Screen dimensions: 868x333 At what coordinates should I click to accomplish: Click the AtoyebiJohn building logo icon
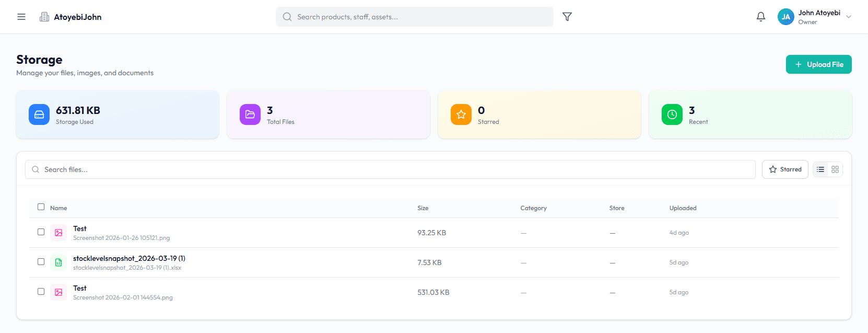pyautogui.click(x=44, y=17)
